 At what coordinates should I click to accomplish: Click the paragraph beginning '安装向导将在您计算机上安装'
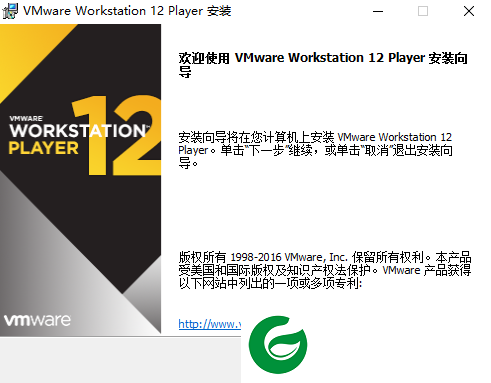pos(315,150)
